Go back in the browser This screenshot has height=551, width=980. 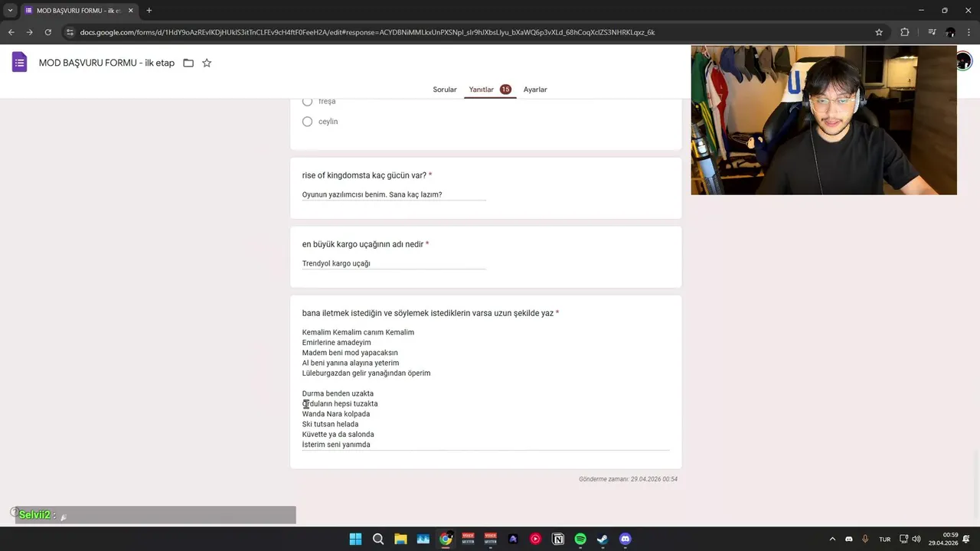point(11,32)
